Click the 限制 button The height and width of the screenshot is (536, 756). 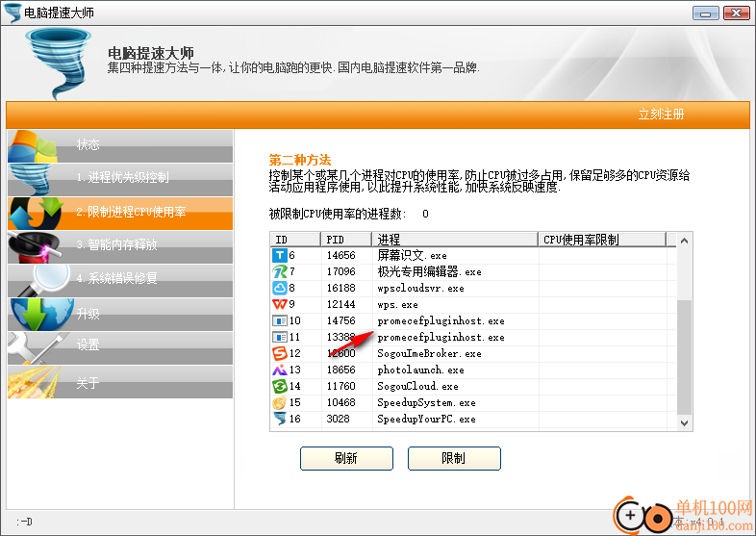click(x=454, y=458)
